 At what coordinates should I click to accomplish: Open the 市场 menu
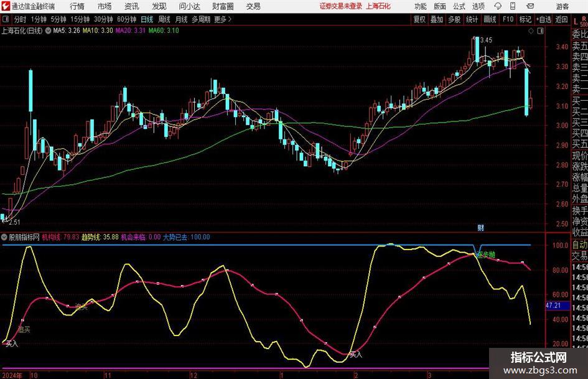(105, 6)
